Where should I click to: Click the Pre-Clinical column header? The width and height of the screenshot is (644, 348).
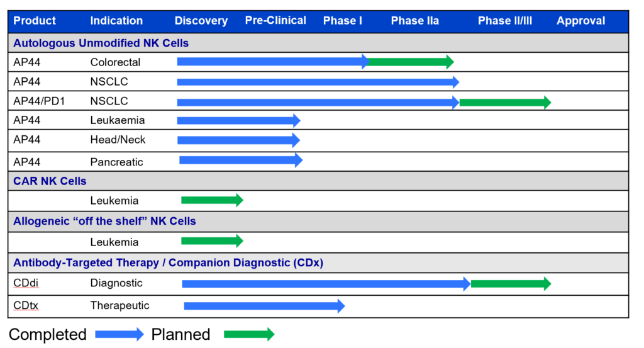275,20
